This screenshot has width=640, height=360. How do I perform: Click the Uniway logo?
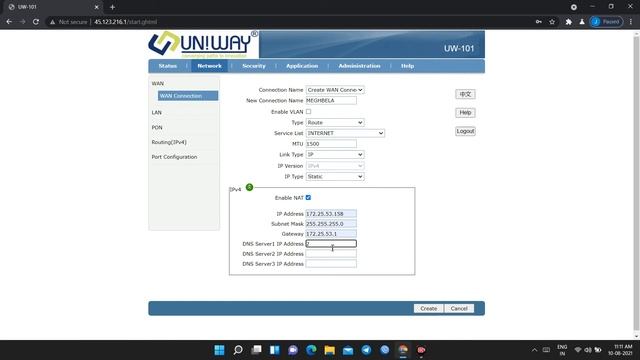tap(203, 44)
